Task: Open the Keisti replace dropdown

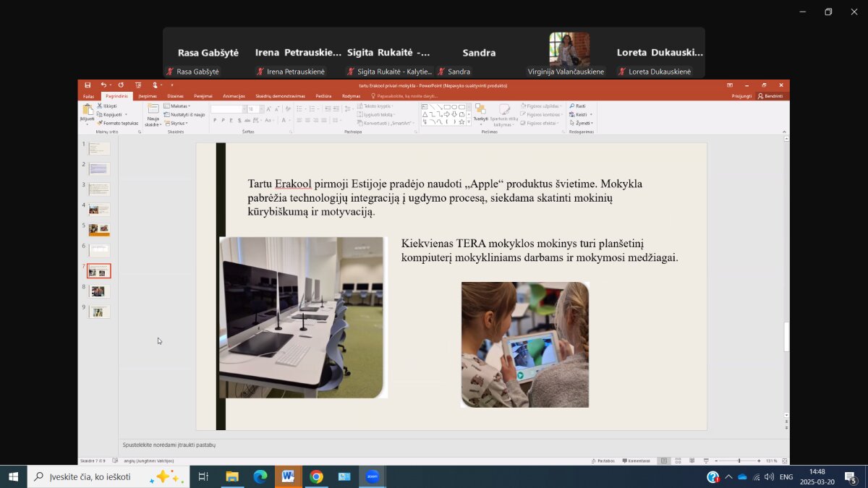Action: [x=581, y=114]
